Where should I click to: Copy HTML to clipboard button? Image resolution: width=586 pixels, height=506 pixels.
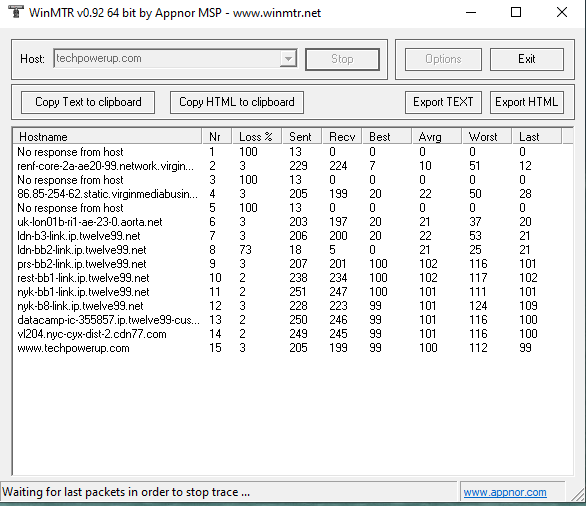(237, 102)
